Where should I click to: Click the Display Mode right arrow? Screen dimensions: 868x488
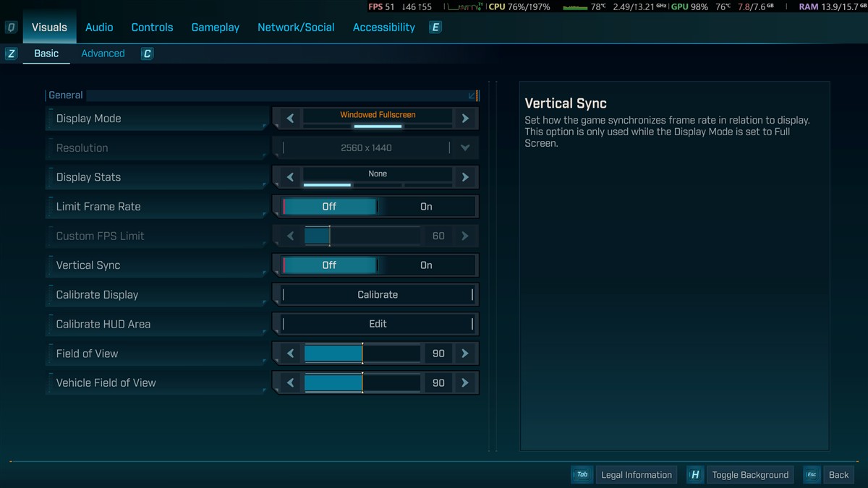465,119
